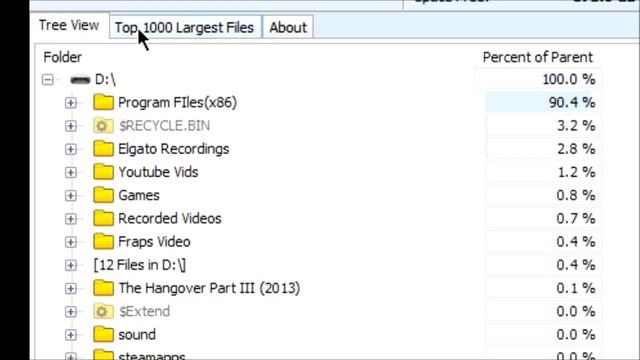Click the 90.4 % percent bar

pos(543,102)
